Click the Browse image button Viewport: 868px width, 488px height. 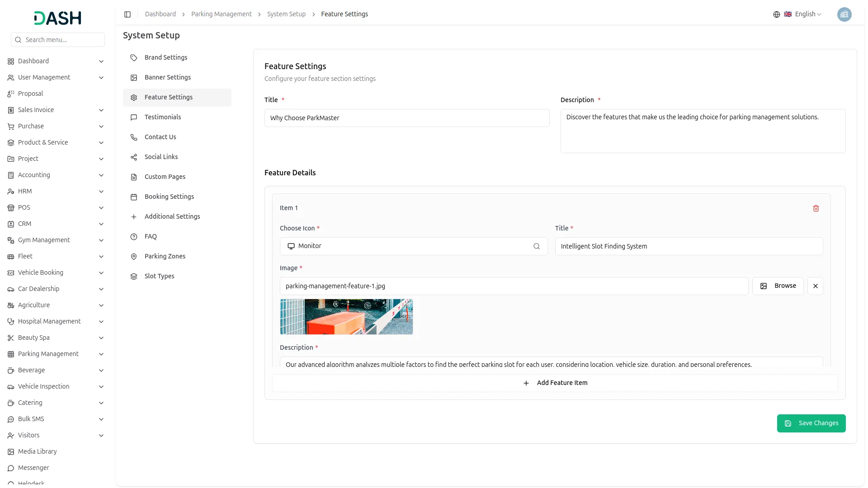pos(778,286)
